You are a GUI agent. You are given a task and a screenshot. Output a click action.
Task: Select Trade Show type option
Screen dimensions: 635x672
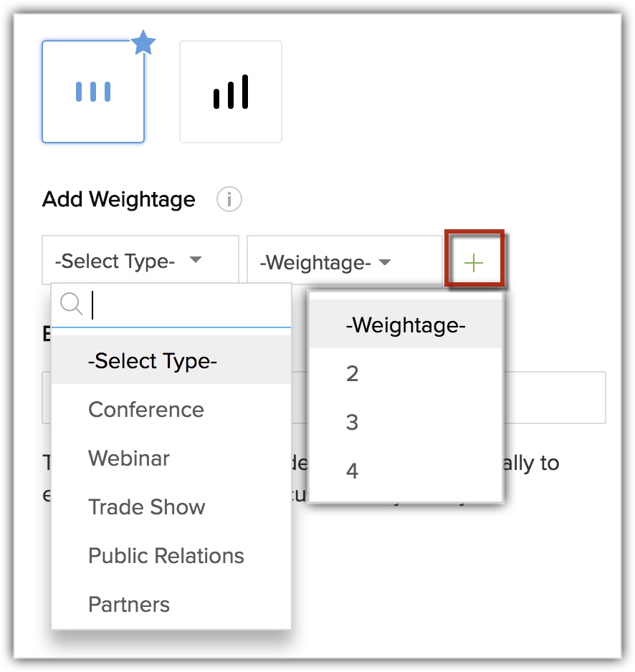tap(147, 507)
